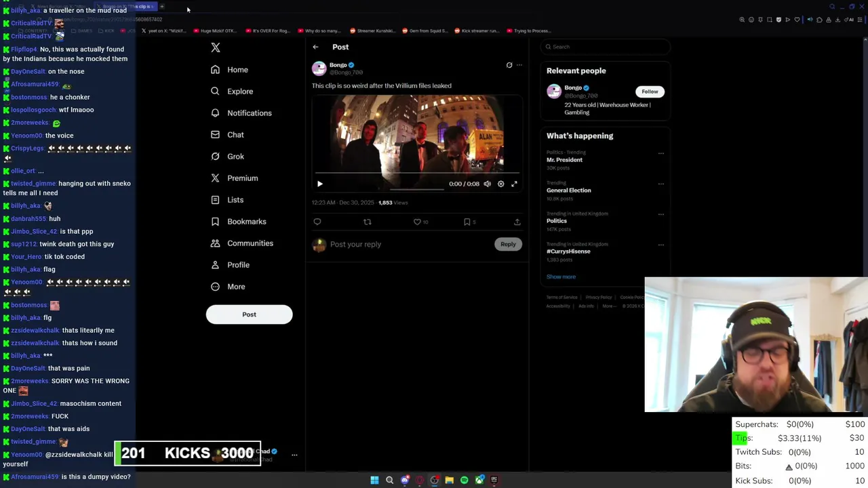Enter fullscreen on the video
Screen dimensions: 868x488
(514, 184)
